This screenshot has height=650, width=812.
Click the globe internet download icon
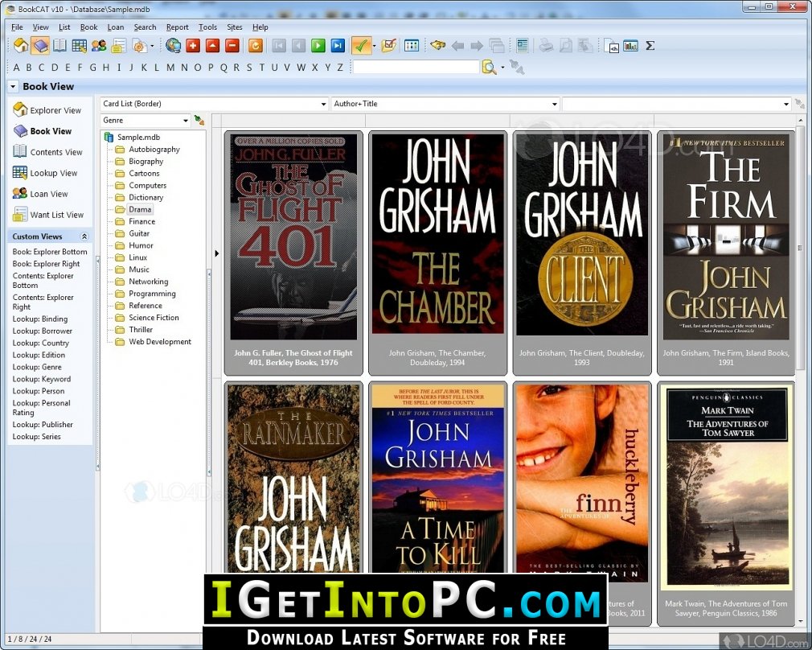[x=174, y=46]
